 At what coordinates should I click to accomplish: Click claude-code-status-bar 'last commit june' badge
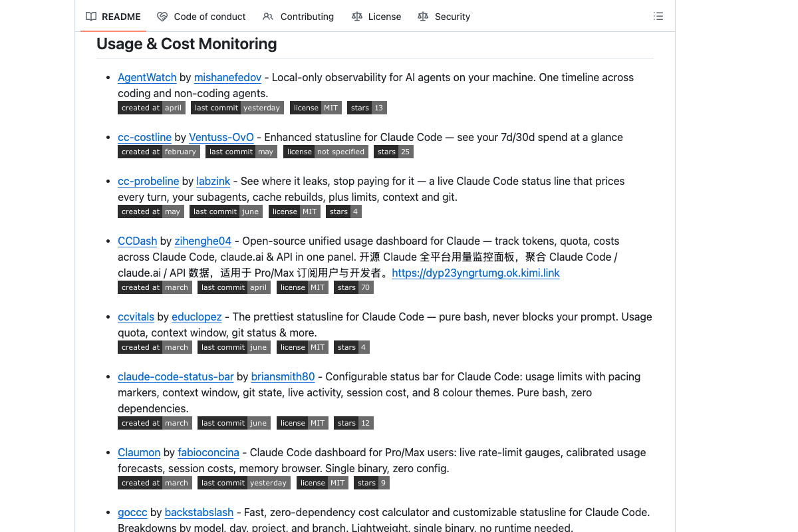coord(234,423)
